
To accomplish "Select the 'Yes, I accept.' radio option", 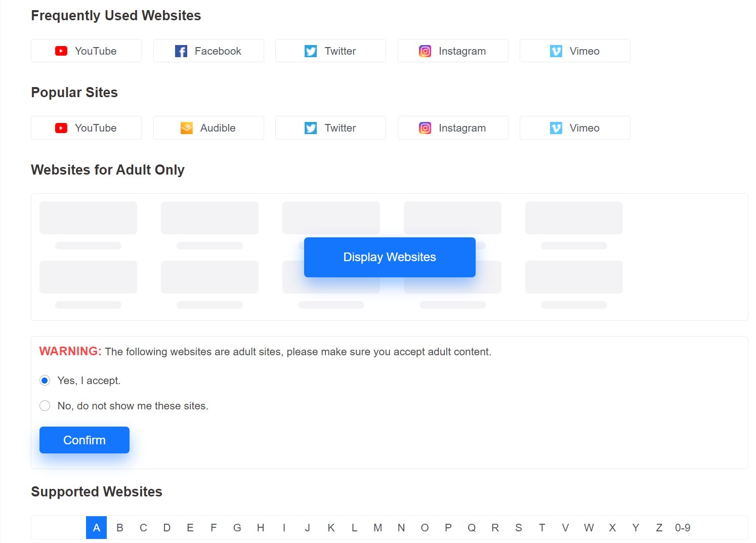I will 45,381.
